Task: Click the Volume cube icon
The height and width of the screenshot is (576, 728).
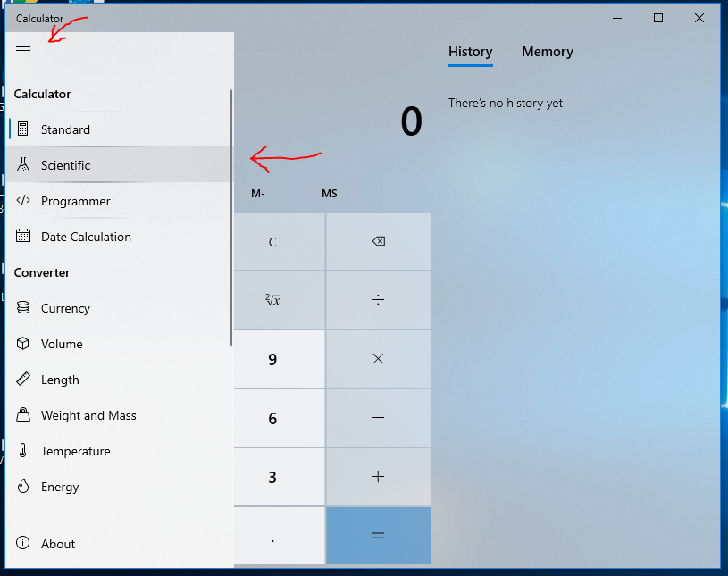Action: click(x=22, y=343)
